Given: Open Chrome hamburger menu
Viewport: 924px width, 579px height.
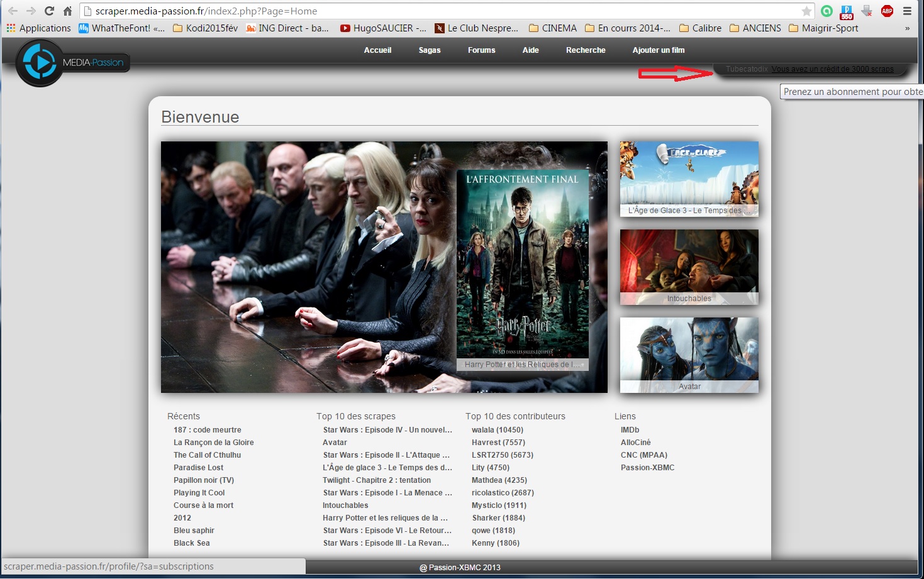Looking at the screenshot, I should [x=907, y=11].
